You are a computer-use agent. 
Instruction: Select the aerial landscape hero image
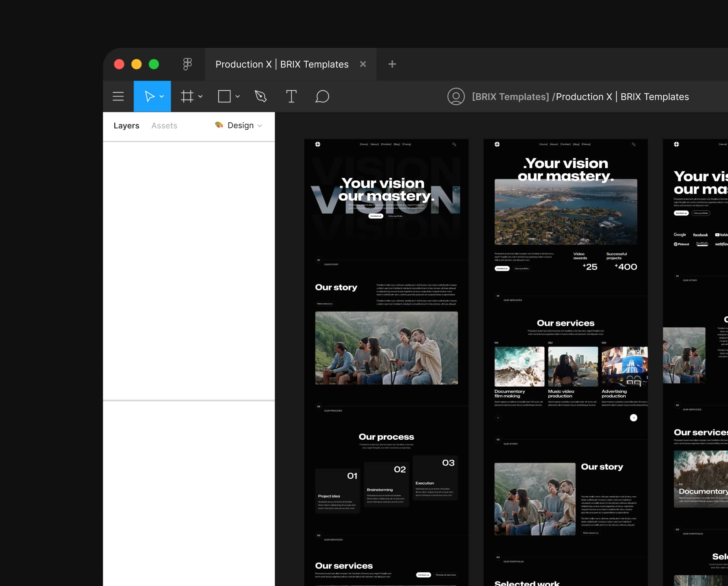pyautogui.click(x=566, y=212)
